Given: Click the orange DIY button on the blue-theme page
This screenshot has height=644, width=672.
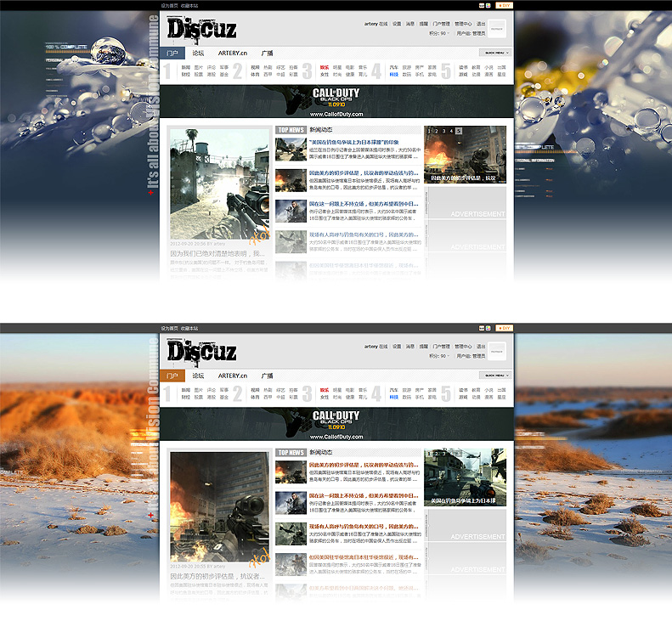Looking at the screenshot, I should pos(505,6).
